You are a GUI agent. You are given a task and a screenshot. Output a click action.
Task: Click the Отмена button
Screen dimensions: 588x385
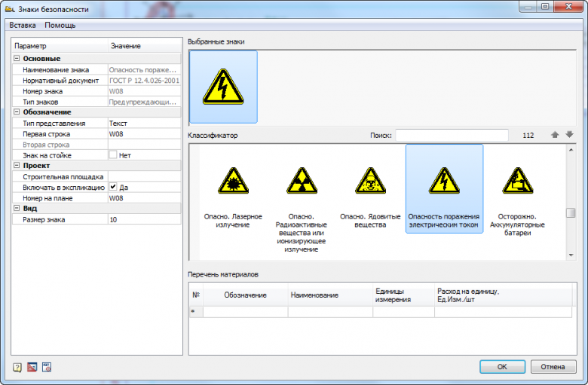(553, 367)
